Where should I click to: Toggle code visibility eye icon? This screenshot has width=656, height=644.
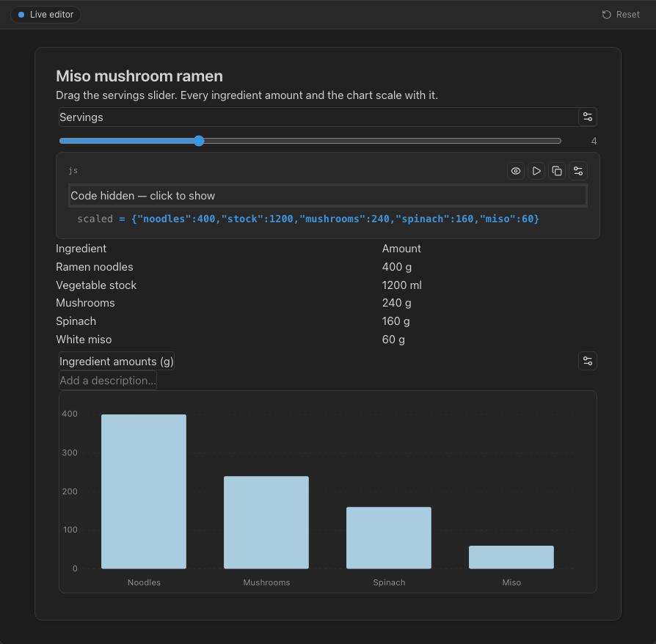point(515,171)
